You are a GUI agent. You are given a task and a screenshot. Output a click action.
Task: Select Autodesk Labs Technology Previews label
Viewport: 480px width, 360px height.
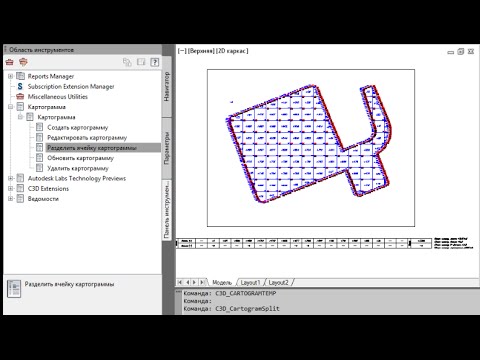point(77,178)
